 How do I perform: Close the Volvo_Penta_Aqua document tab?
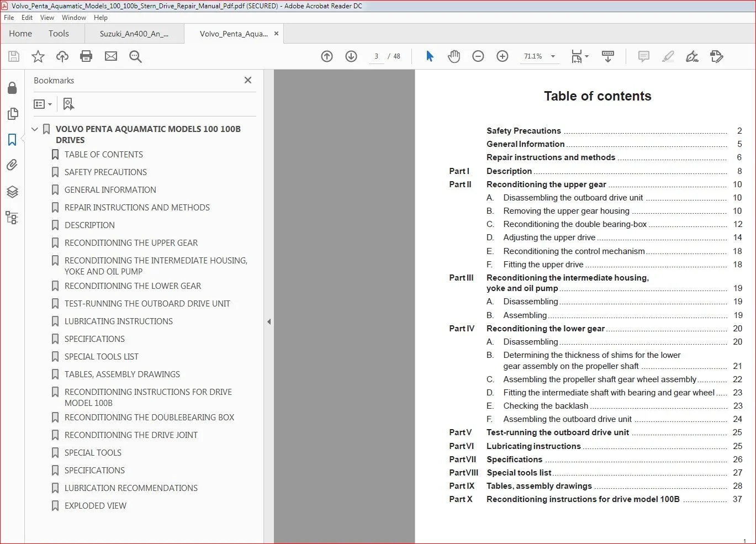point(276,34)
